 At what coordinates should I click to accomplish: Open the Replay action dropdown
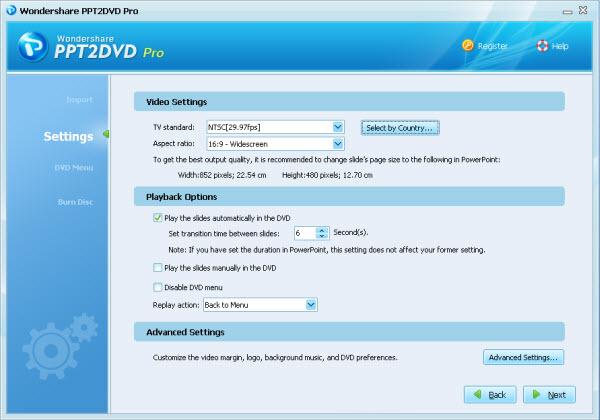coord(311,305)
